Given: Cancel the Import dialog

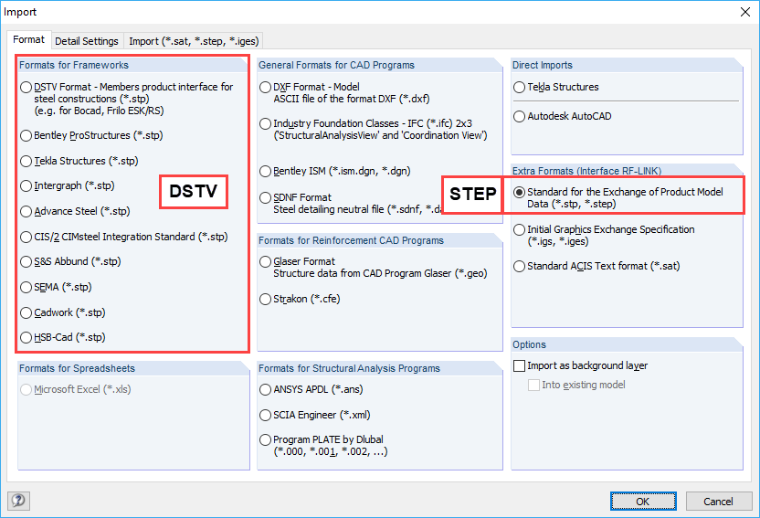Looking at the screenshot, I should (x=718, y=501).
